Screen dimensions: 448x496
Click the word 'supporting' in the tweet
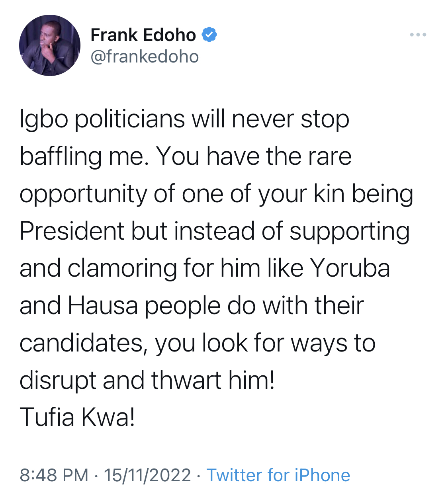coord(350,232)
